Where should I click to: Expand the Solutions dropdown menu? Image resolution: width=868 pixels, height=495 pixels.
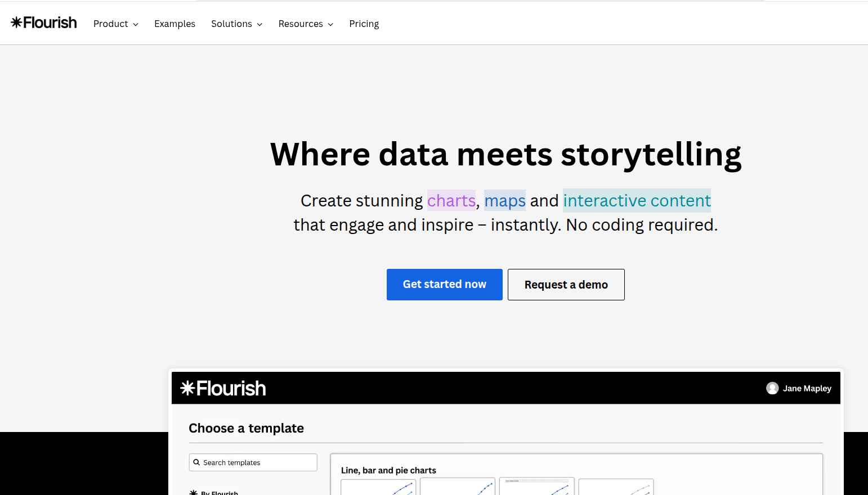[236, 24]
